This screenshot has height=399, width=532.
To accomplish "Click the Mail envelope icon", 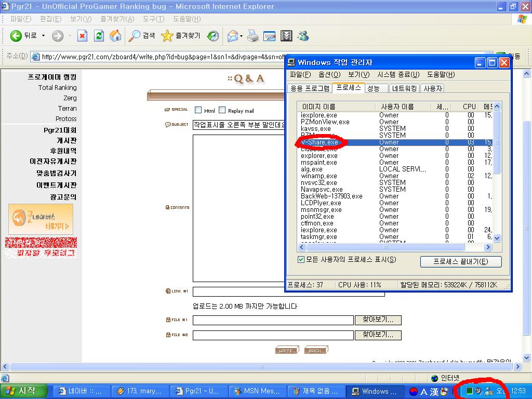I will (x=232, y=36).
